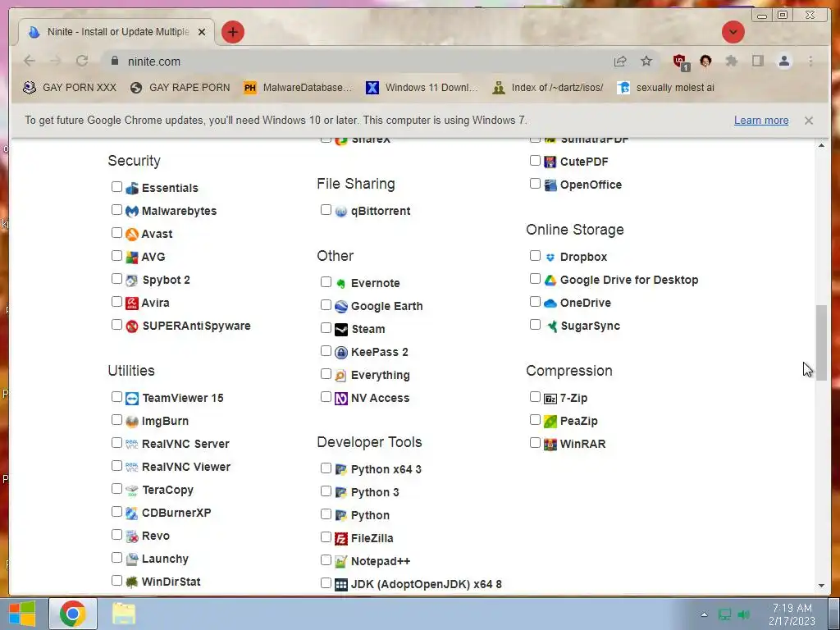The width and height of the screenshot is (840, 630).
Task: Click the OneDrive cloud icon
Action: [x=550, y=304]
